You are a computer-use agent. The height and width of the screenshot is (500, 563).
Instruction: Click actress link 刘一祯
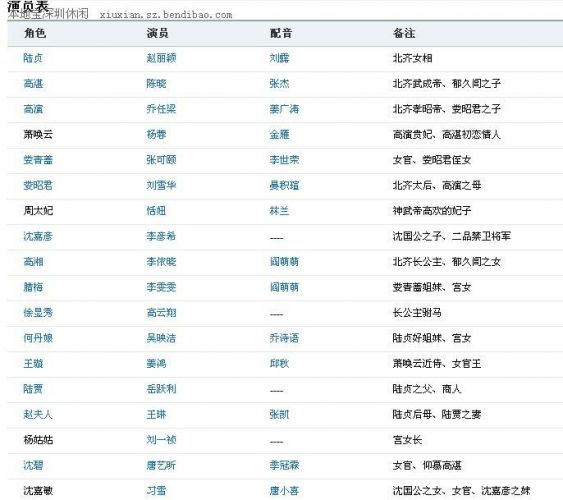pos(161,440)
